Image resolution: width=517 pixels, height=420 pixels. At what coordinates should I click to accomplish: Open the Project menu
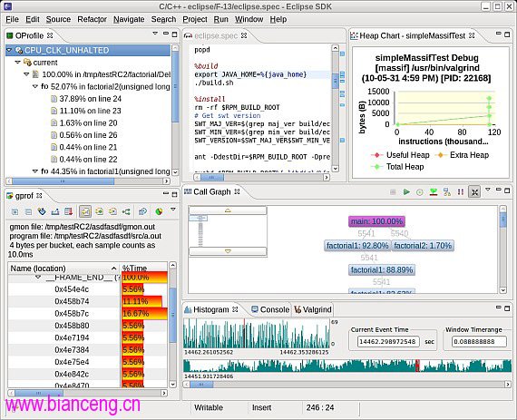[195, 19]
